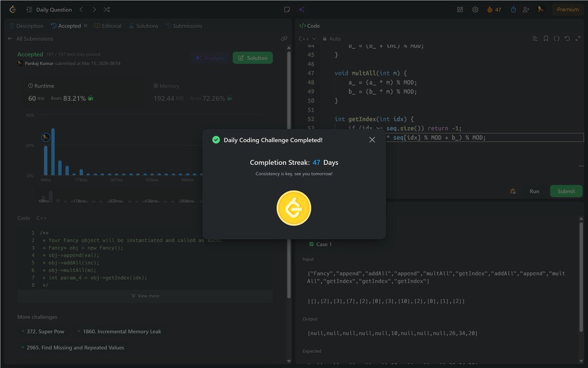Click the invite user icon
The width and height of the screenshot is (588, 368).
coord(526,9)
